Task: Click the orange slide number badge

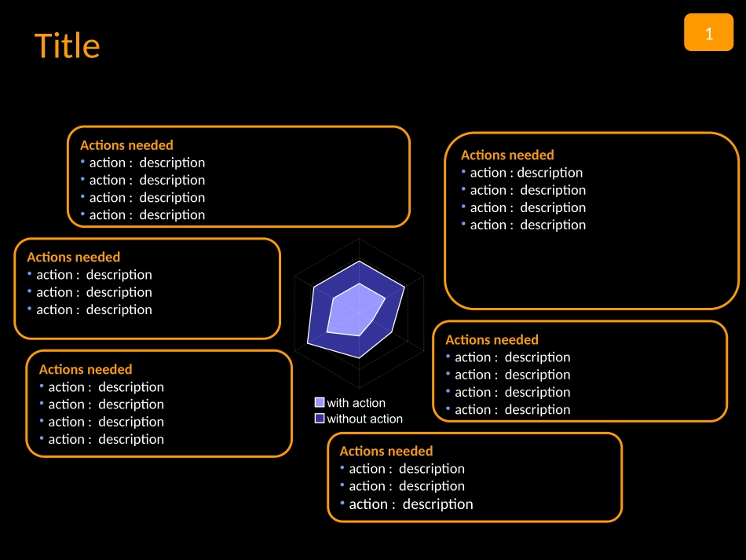Action: [x=708, y=32]
